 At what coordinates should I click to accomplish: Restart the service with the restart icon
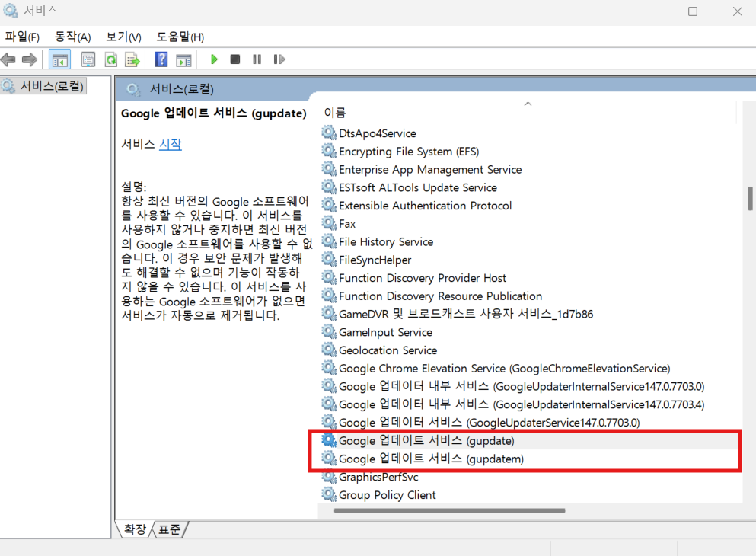click(x=279, y=59)
